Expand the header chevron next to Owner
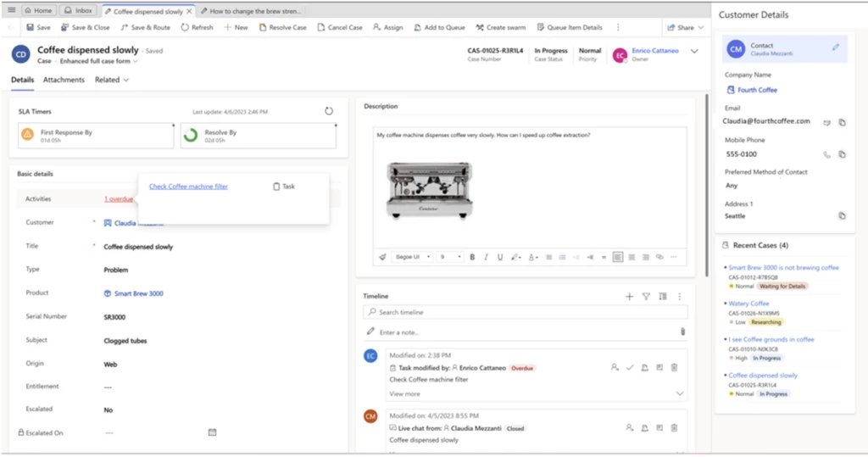 pos(694,52)
